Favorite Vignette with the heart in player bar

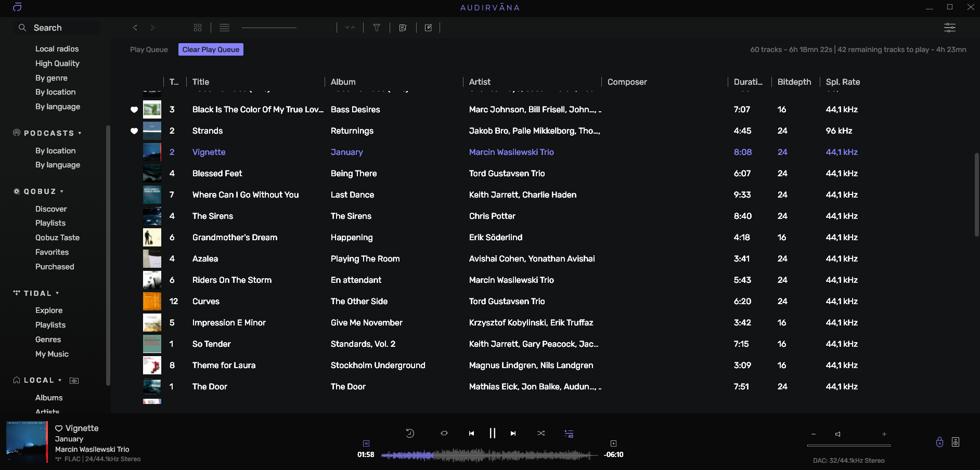coord(59,428)
